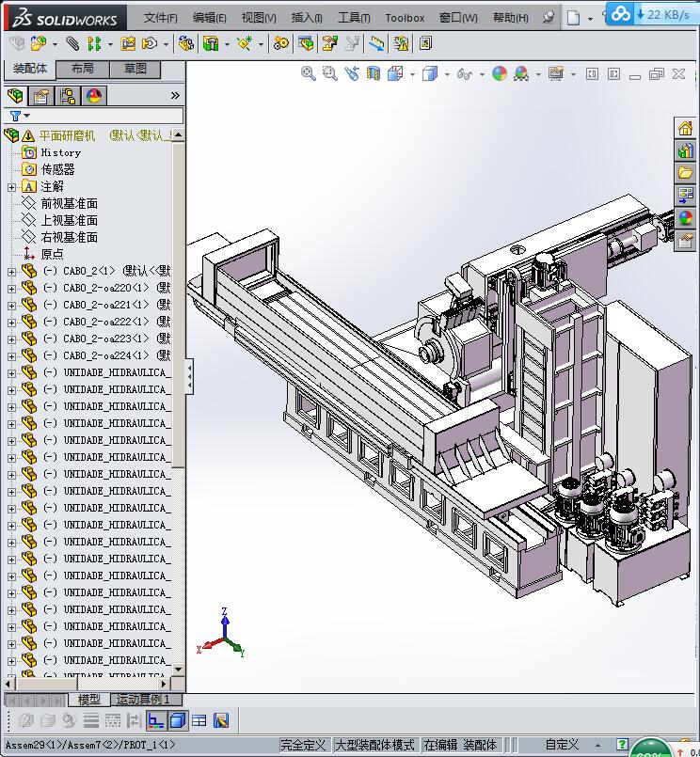Expand the CABO_2-oa220<1> component node
The width and height of the screenshot is (700, 757).
pos(11,290)
